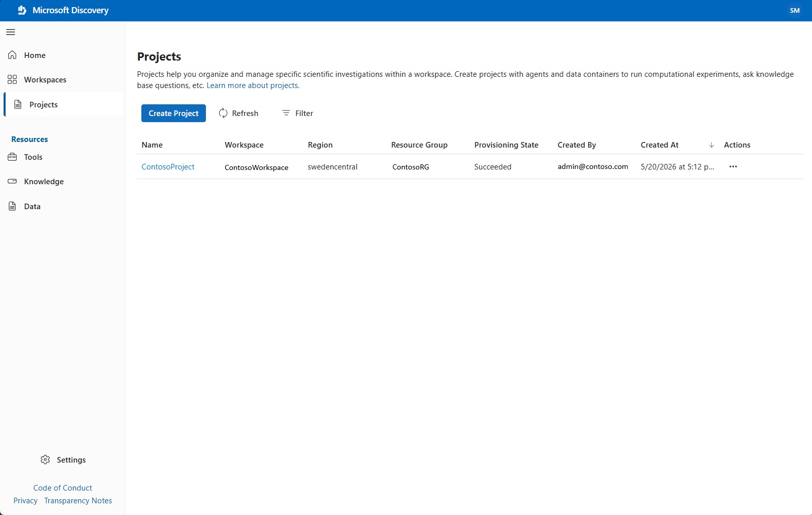812x515 pixels.
Task: Sort by the Created By column header
Action: 577,145
